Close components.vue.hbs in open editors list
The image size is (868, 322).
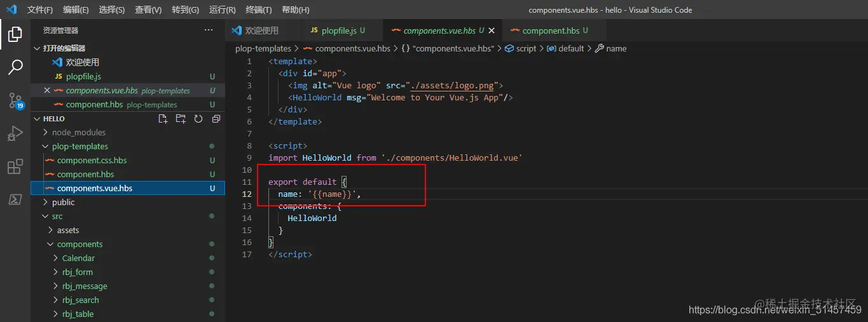(x=47, y=90)
